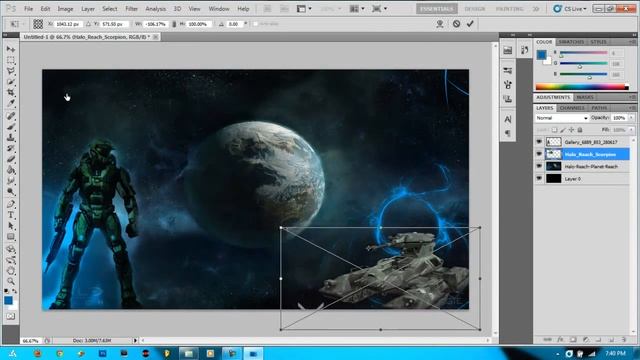Switch to the Channels tab
The width and height of the screenshot is (640, 360).
point(572,108)
